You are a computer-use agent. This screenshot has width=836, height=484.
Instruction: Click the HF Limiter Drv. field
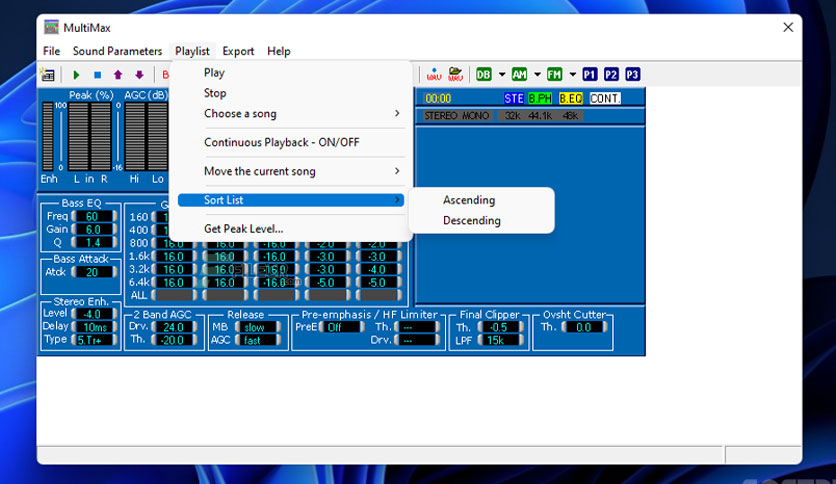coord(417,340)
